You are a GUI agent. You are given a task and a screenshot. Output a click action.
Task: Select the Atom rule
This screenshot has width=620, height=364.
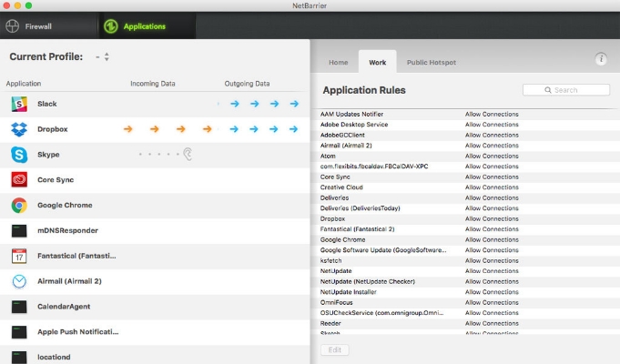pyautogui.click(x=328, y=157)
